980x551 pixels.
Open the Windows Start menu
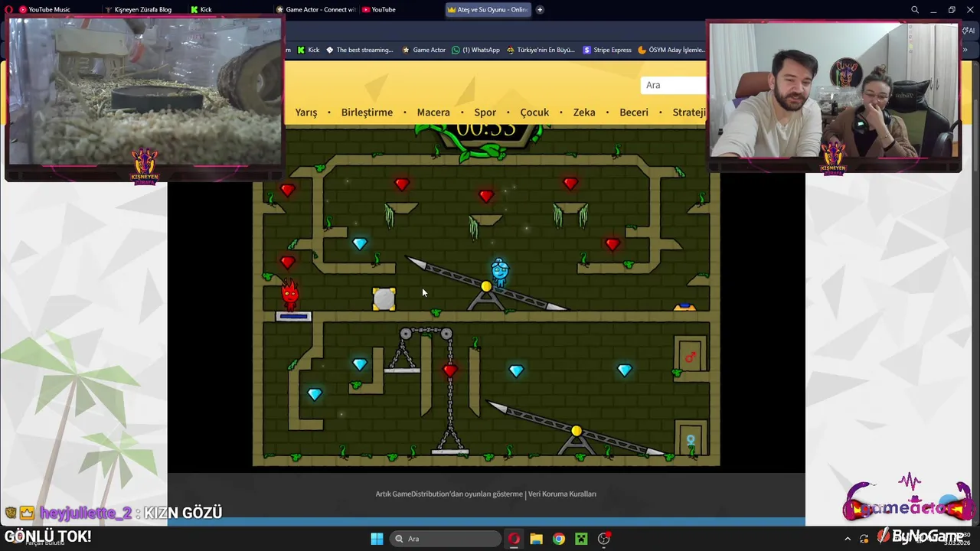click(377, 539)
